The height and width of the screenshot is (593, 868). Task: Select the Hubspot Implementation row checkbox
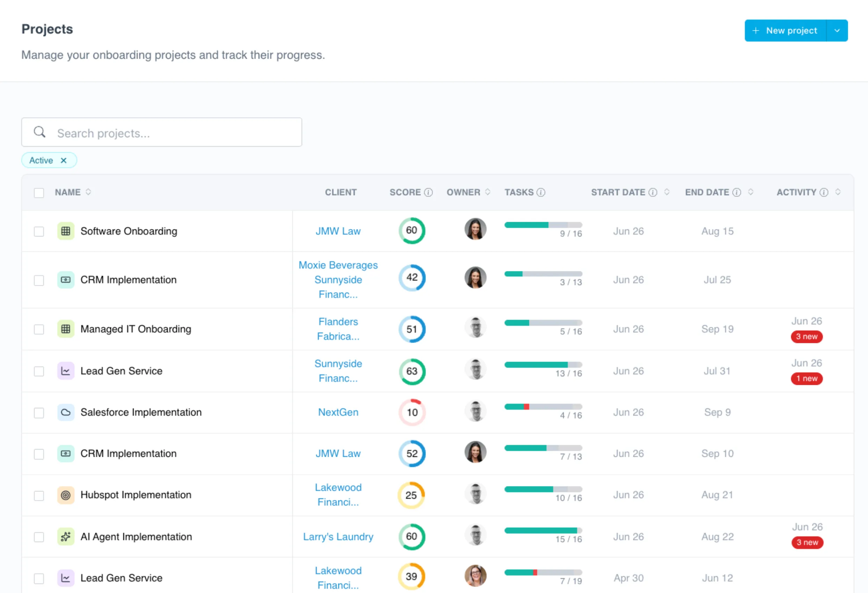(x=39, y=496)
